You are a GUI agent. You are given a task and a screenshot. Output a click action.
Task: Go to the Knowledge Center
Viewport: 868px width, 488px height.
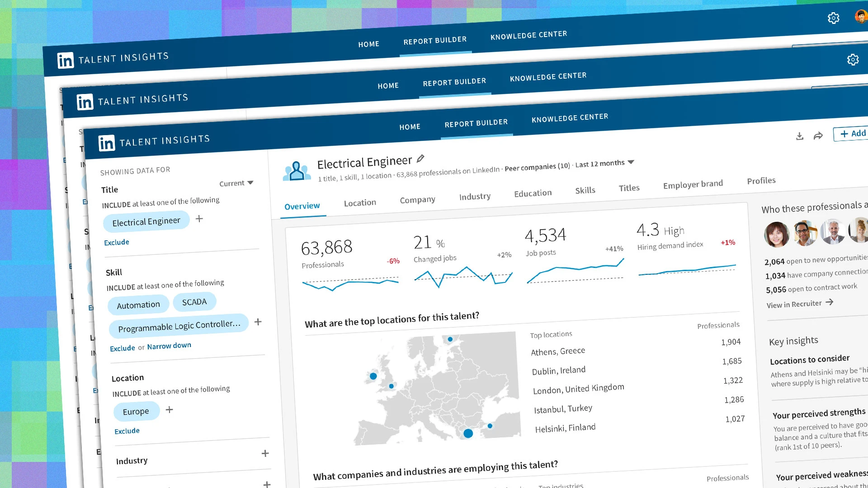tap(570, 117)
